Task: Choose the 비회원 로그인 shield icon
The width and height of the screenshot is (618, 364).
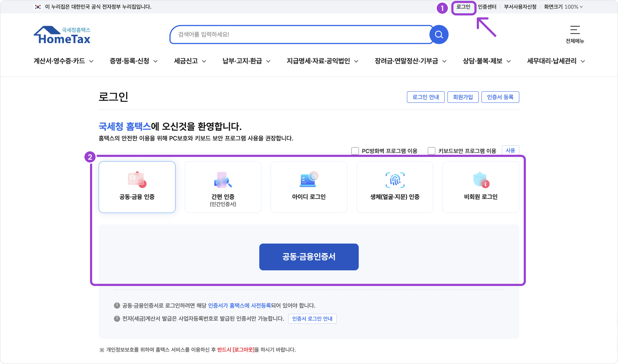Action: pyautogui.click(x=481, y=180)
